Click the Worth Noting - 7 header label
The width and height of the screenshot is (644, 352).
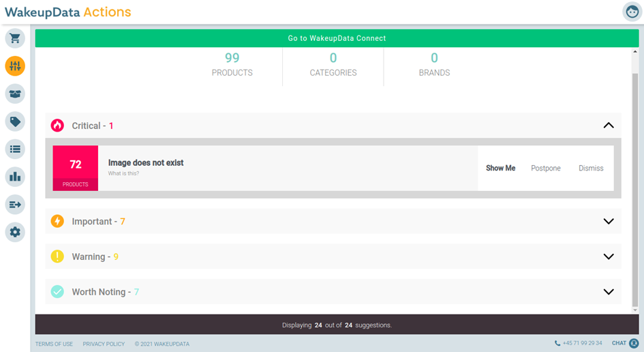[x=106, y=292]
